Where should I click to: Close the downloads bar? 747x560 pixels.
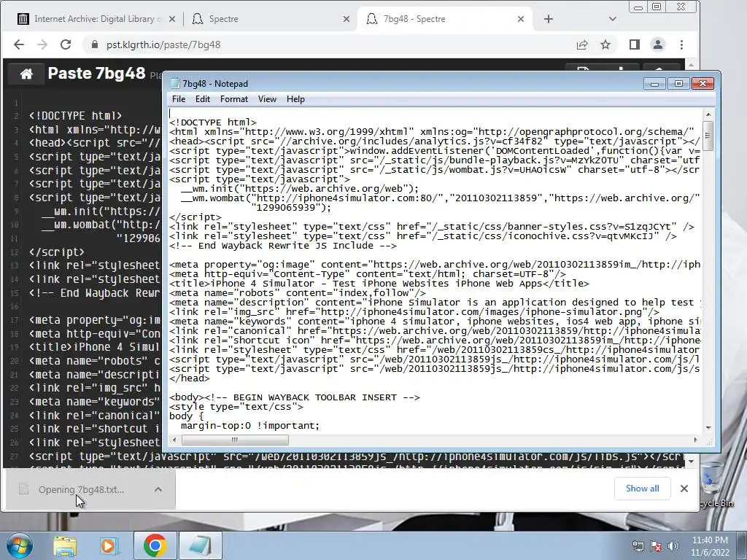684,489
